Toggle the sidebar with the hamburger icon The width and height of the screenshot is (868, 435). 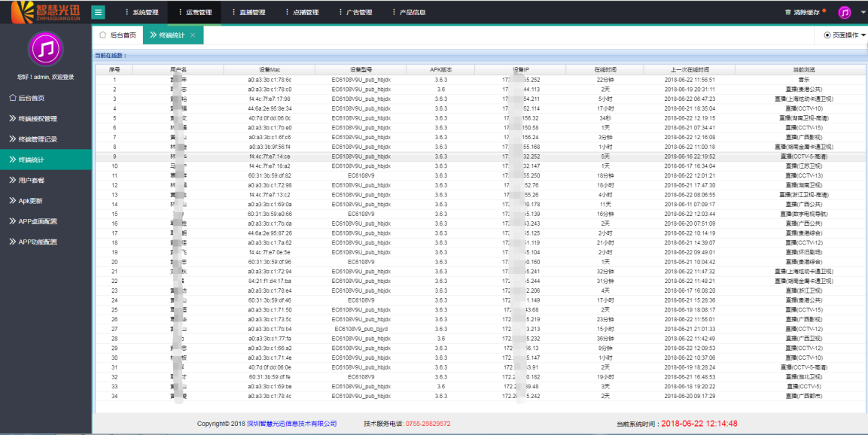click(98, 12)
